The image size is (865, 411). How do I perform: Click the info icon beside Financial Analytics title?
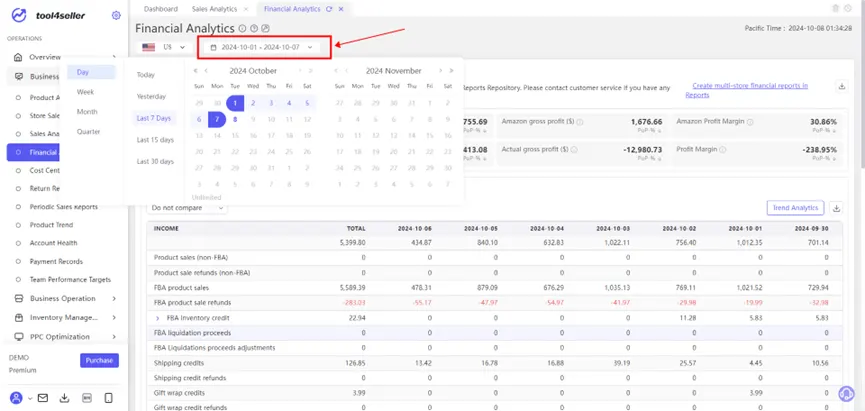[x=242, y=29]
